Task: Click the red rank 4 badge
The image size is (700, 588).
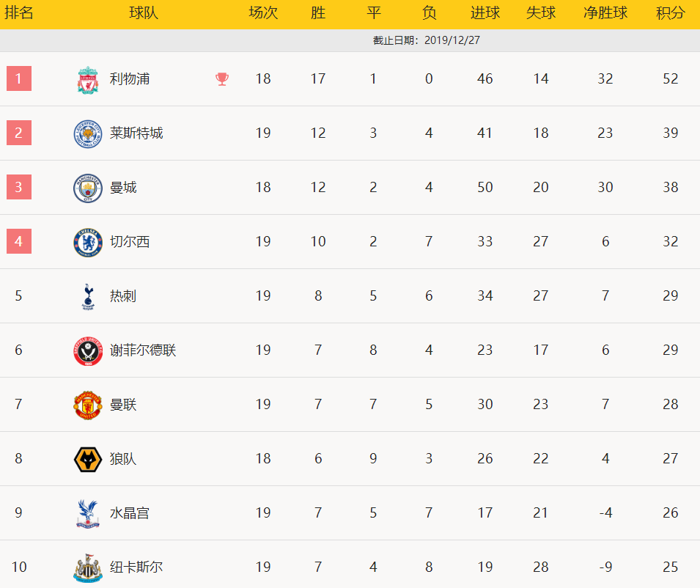Action: [x=19, y=241]
